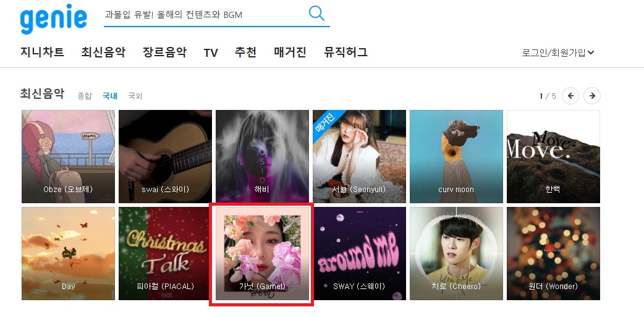Open the 최신음악 menu
The image size is (644, 315).
[x=103, y=52]
